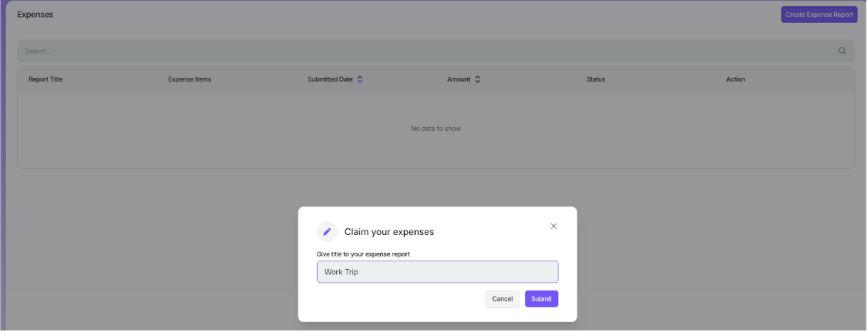Select the Expense Items column header

click(x=190, y=79)
